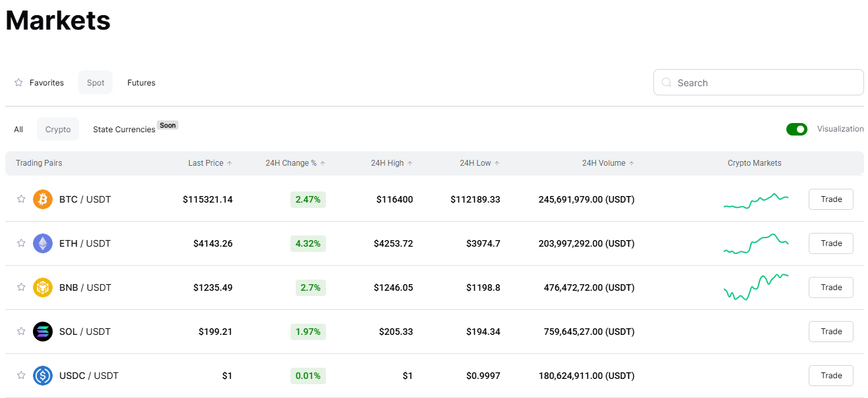The width and height of the screenshot is (868, 398).
Task: Click the Solana coin icon
Action: tap(43, 332)
